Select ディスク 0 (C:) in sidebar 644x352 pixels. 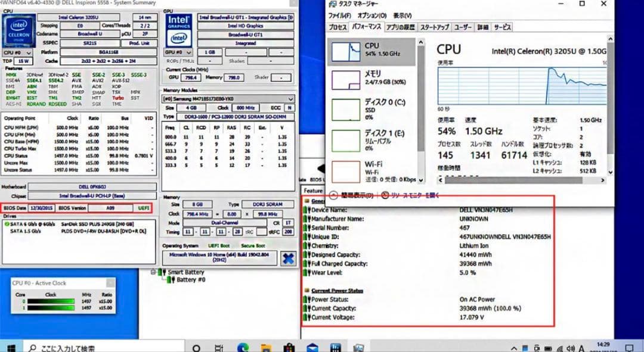pos(371,109)
